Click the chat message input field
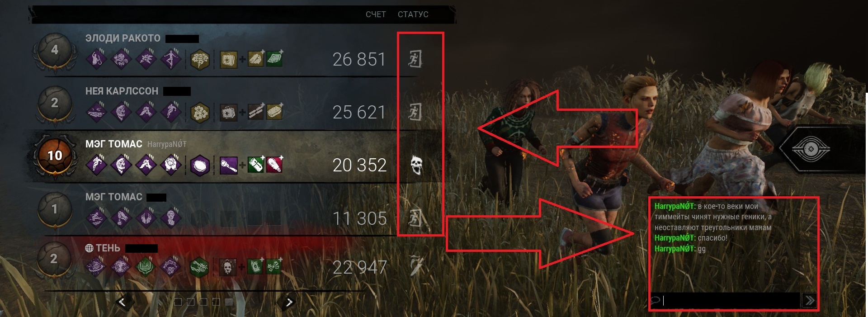 pos(725,300)
